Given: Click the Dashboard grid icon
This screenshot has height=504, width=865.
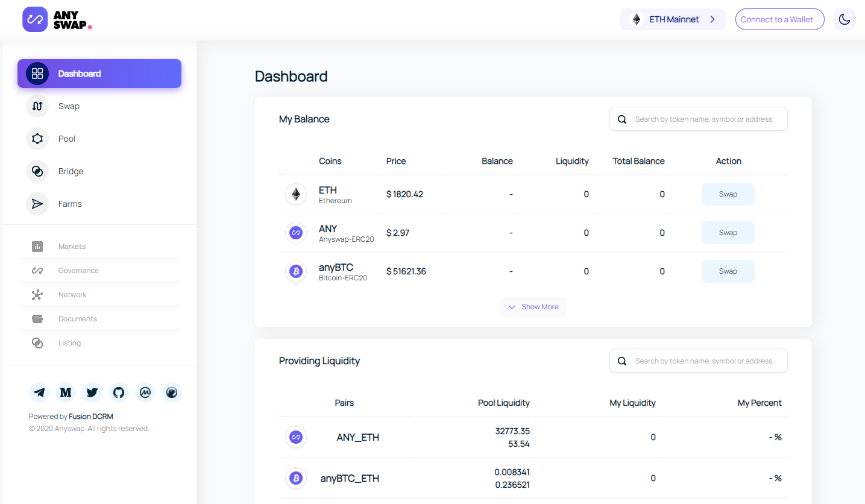Looking at the screenshot, I should (x=37, y=74).
